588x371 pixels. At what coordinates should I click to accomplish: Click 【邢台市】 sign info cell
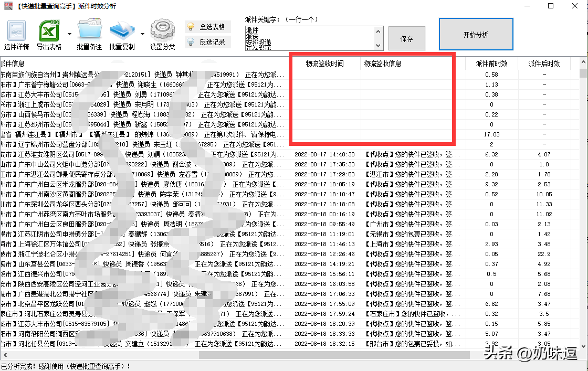point(412,344)
